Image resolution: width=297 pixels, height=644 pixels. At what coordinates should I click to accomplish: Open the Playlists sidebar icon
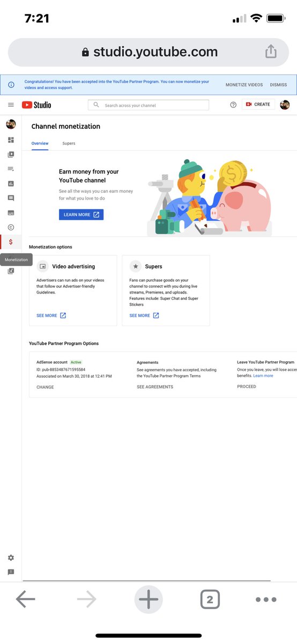point(11,169)
